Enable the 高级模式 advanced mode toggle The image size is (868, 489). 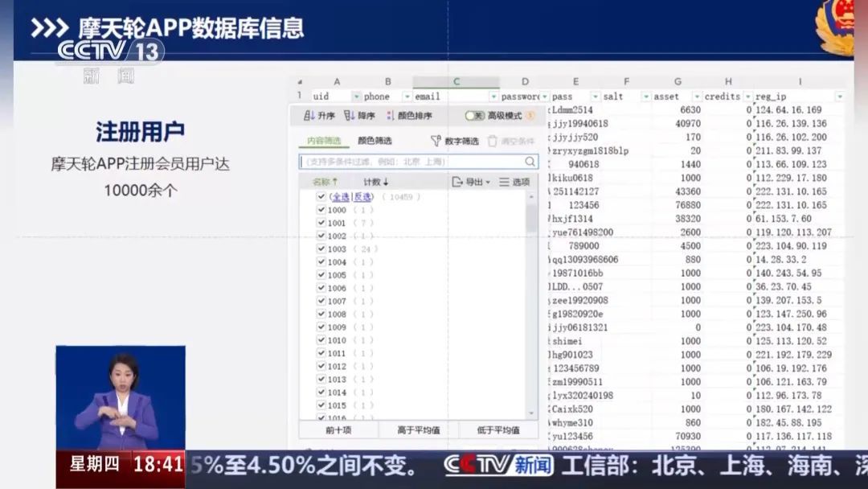[x=474, y=116]
